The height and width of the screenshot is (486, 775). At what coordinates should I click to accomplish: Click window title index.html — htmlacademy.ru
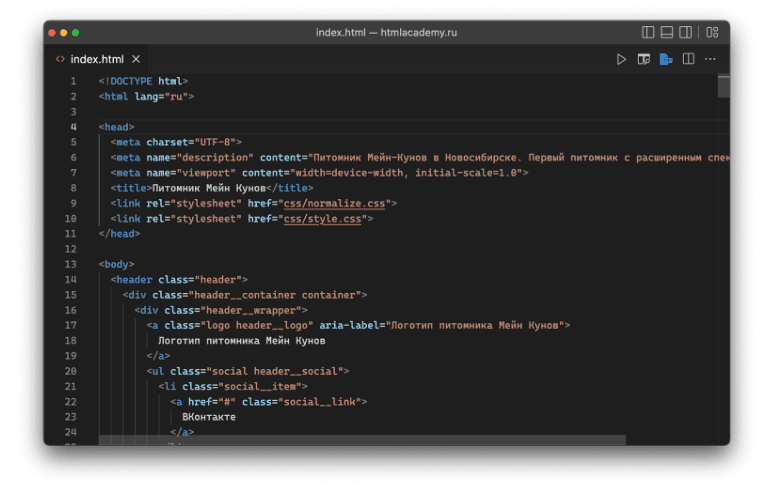pos(387,33)
